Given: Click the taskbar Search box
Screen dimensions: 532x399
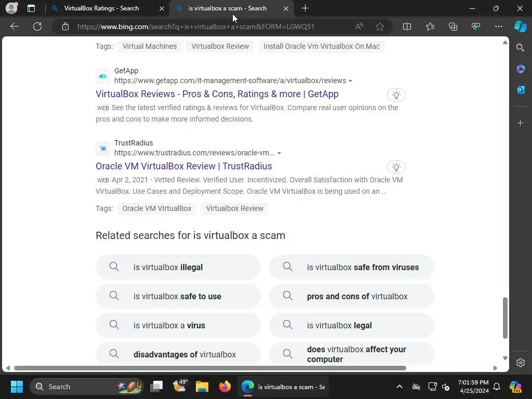Looking at the screenshot, I should (87, 387).
